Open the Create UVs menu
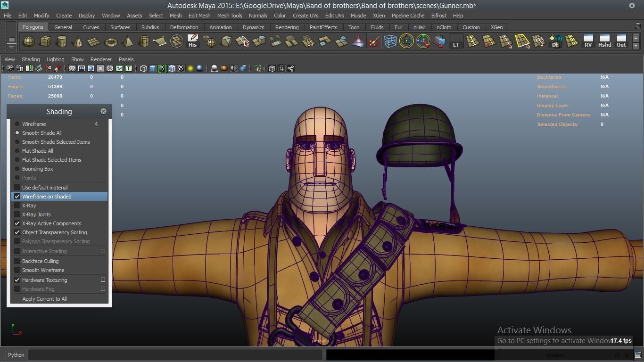 click(x=305, y=16)
